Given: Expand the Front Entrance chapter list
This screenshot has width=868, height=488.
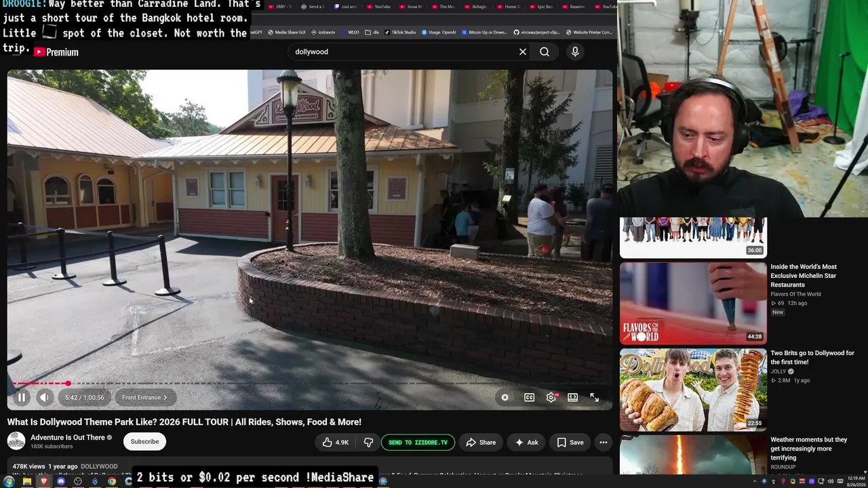Looking at the screenshot, I should click(x=144, y=398).
